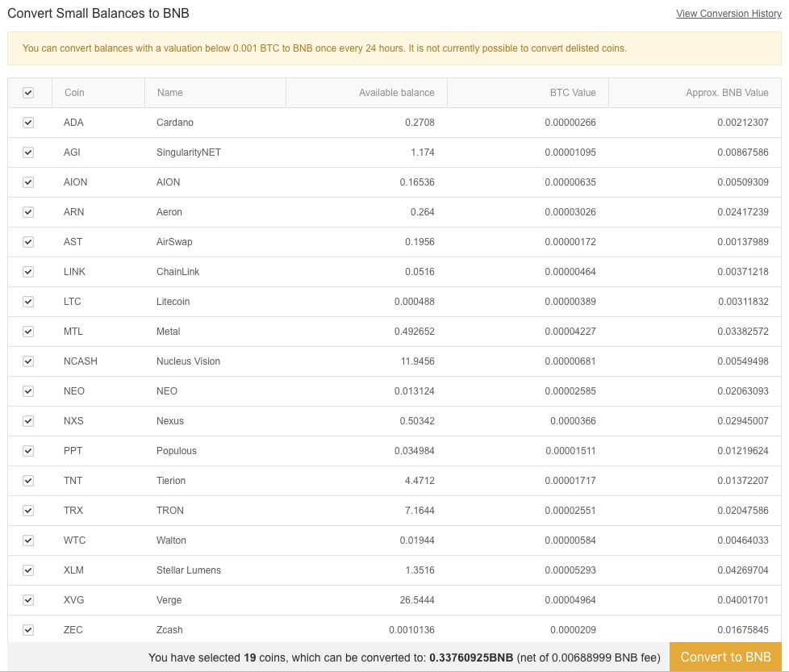Image resolution: width=789 pixels, height=672 pixels.
Task: Untick the ARN Aeron checkbox
Action: coord(28,212)
